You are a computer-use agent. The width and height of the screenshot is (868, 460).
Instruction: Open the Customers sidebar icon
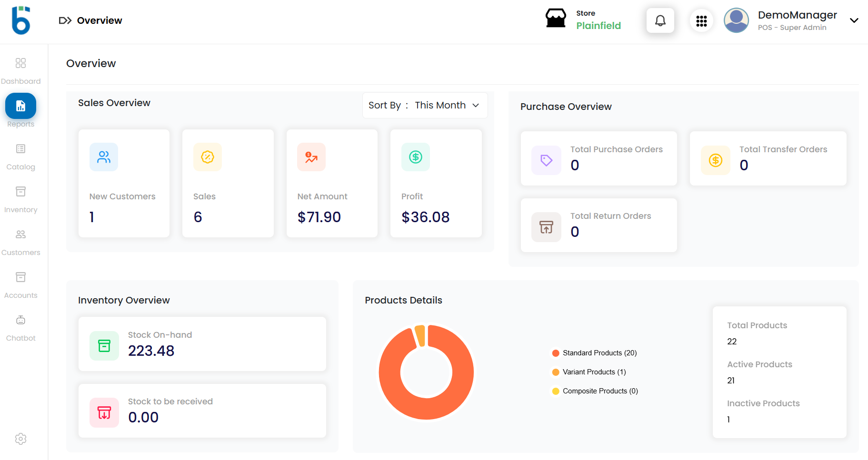[x=20, y=235]
